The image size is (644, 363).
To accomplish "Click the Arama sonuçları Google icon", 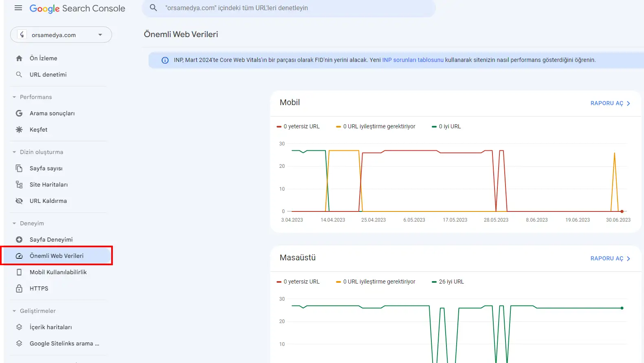I will [x=19, y=113].
